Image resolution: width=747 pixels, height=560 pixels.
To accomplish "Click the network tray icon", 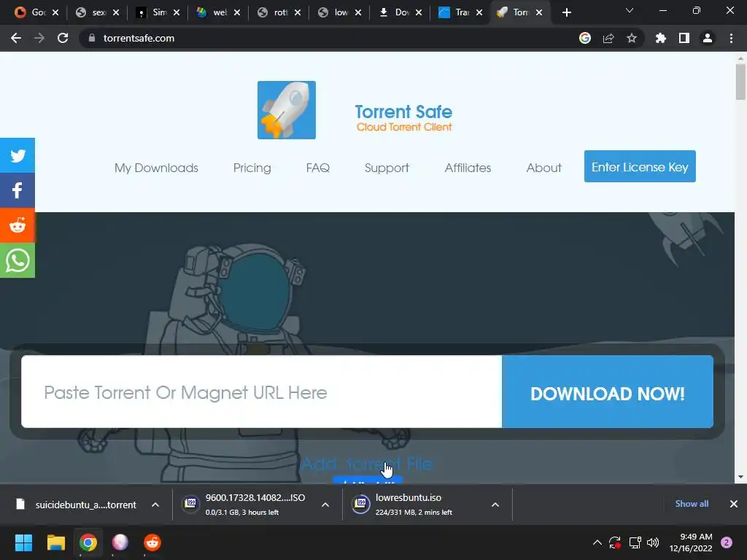I will coord(635,542).
